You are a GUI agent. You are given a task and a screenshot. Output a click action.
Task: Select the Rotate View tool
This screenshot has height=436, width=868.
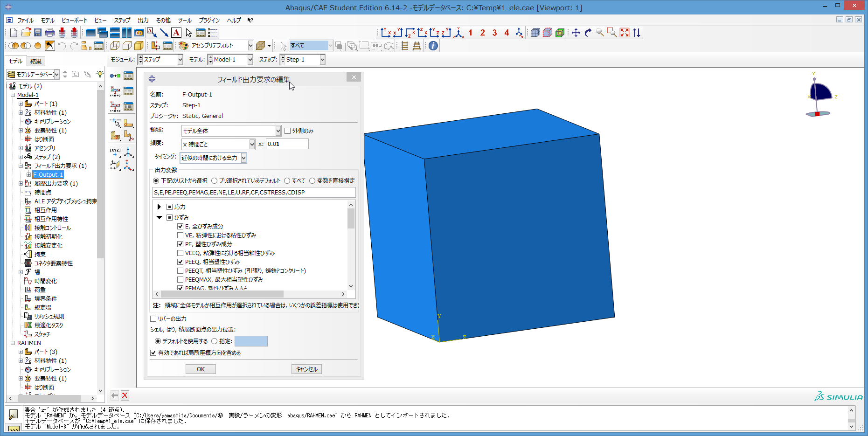tap(588, 33)
